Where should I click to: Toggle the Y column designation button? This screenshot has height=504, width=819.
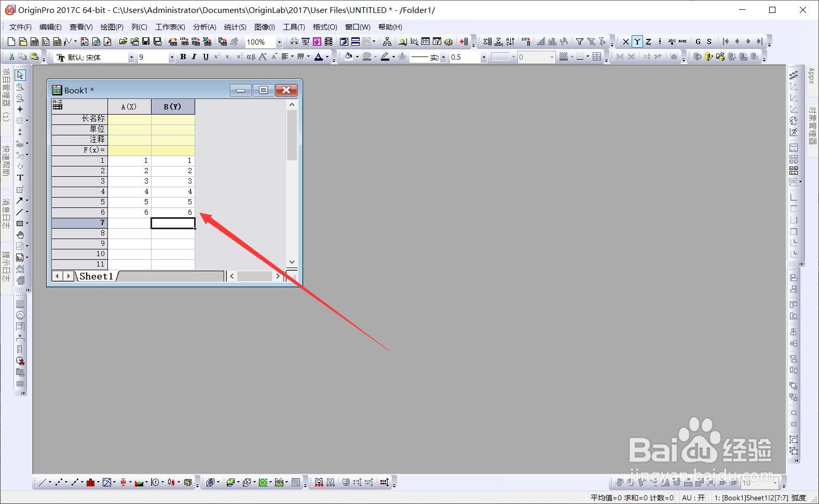637,41
